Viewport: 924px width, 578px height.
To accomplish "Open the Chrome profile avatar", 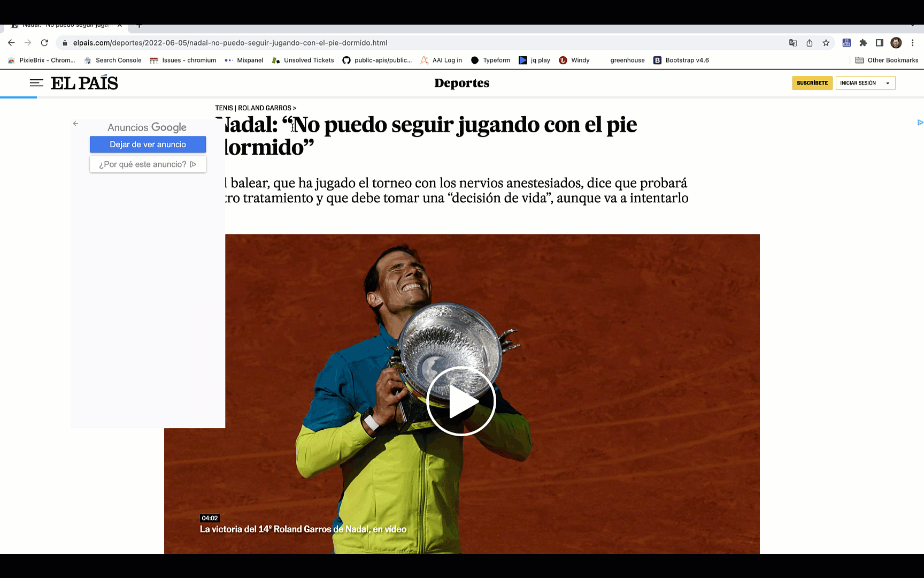I will [896, 43].
